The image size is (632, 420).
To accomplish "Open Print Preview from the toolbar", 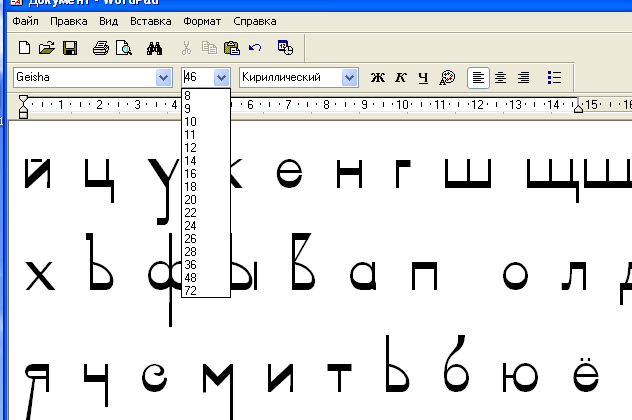I will (x=124, y=47).
